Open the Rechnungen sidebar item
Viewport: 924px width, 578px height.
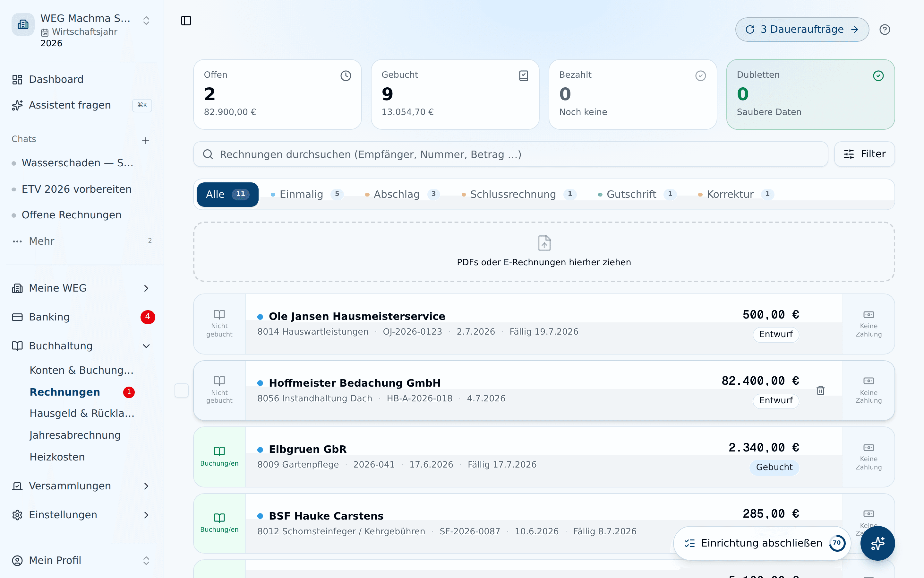point(65,392)
